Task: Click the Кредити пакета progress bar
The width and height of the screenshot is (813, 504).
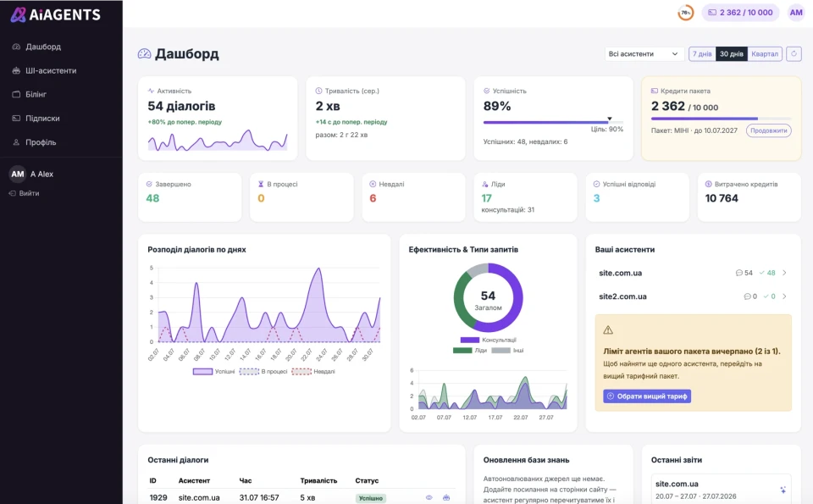Action: pyautogui.click(x=722, y=119)
